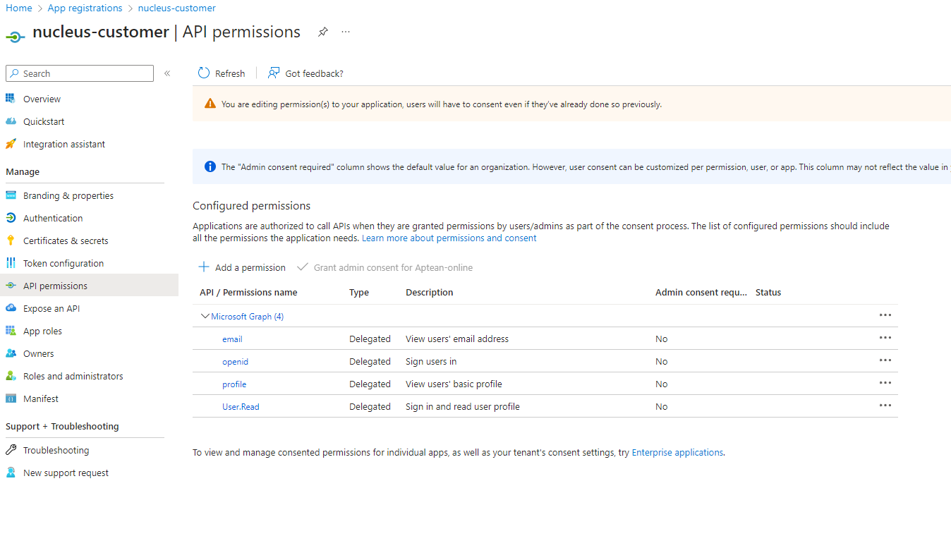Click "View users' basic profile" description
Image resolution: width=951 pixels, height=560 pixels.
[x=454, y=384]
